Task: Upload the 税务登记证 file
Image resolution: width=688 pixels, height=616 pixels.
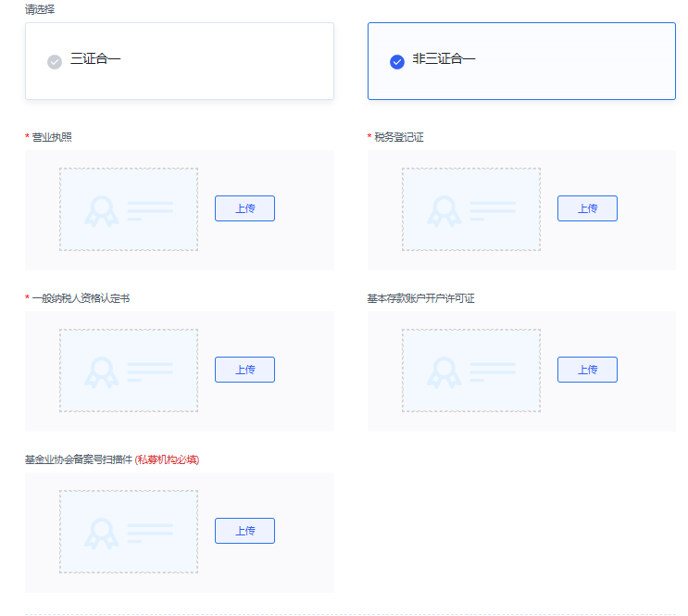Action: (587, 208)
